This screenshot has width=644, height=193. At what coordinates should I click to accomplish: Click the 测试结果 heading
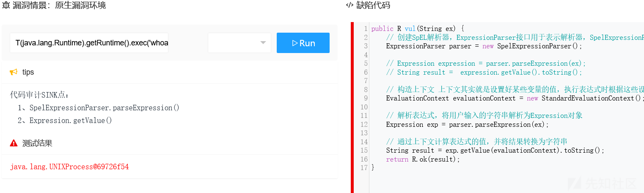37,143
